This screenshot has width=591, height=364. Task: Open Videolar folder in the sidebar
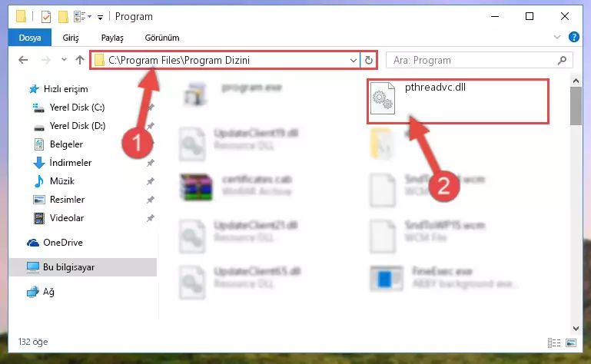click(x=67, y=218)
